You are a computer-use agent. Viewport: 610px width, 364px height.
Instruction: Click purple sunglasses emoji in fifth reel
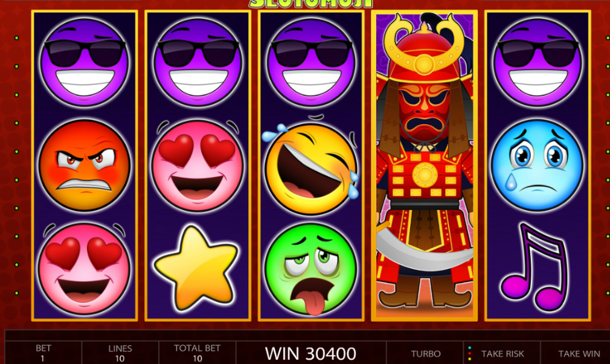pos(538,62)
